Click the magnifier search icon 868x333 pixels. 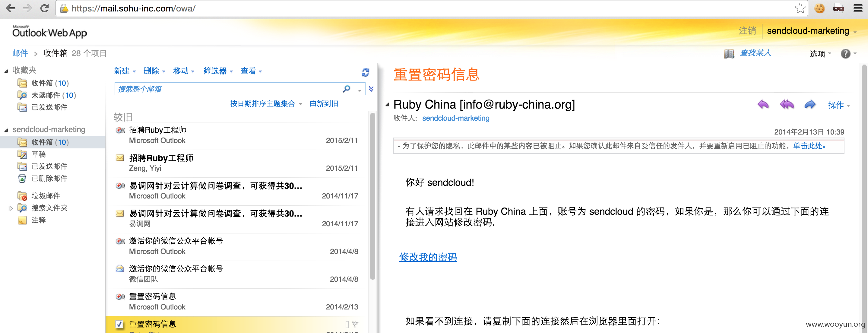[347, 89]
